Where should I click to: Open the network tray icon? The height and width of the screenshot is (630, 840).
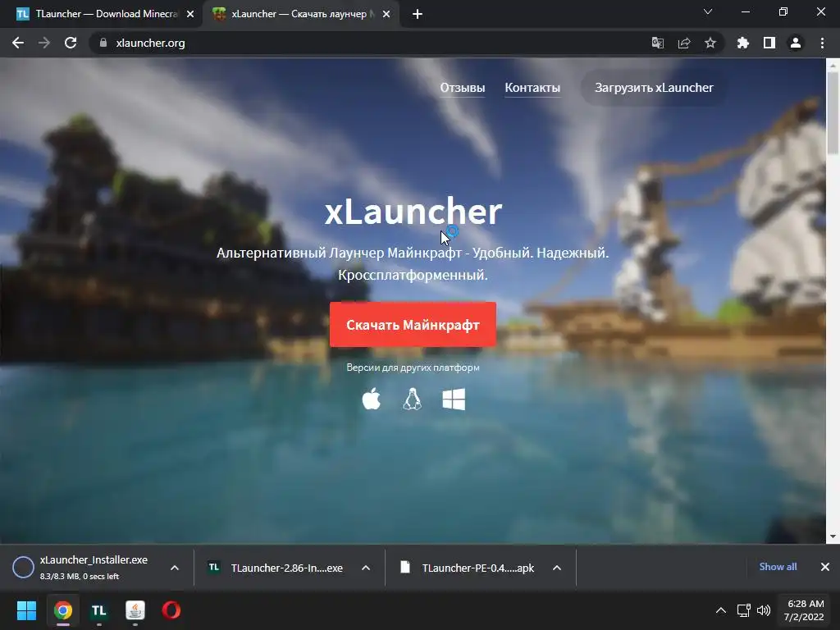coord(743,610)
